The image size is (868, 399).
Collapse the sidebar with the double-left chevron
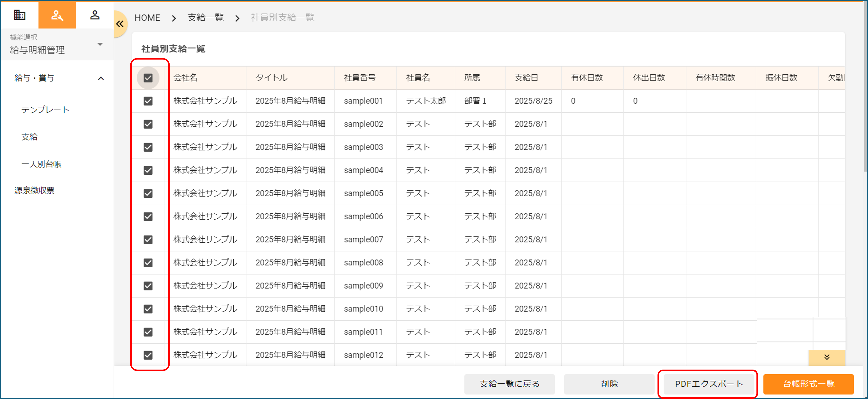[x=120, y=24]
